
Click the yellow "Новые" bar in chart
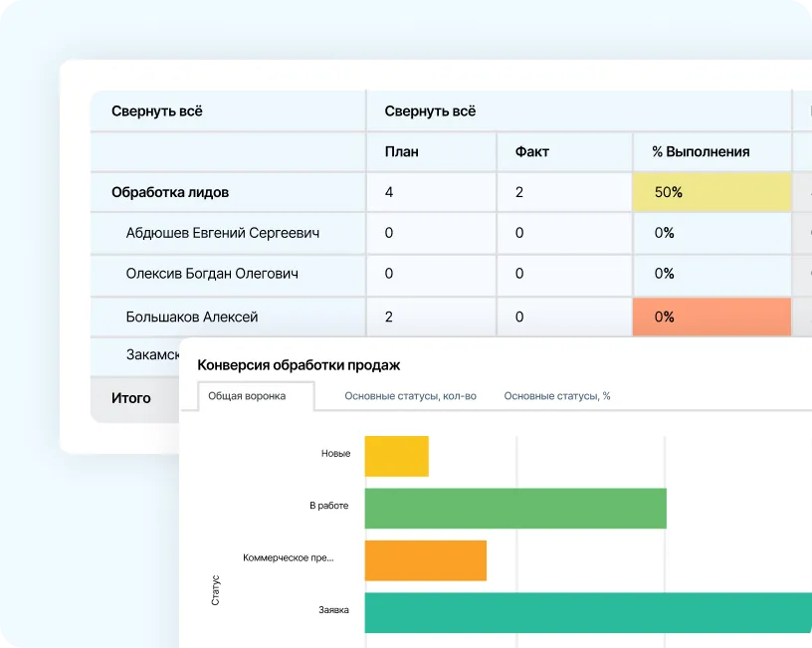click(396, 456)
